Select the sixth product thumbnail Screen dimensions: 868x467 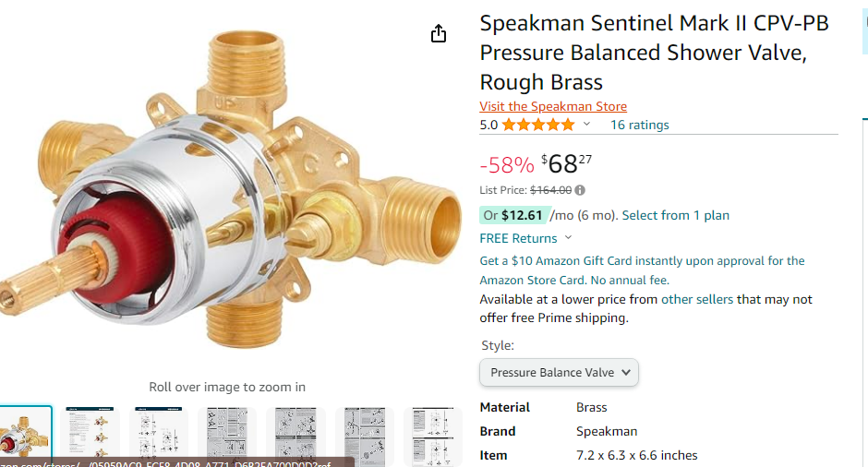click(x=364, y=434)
